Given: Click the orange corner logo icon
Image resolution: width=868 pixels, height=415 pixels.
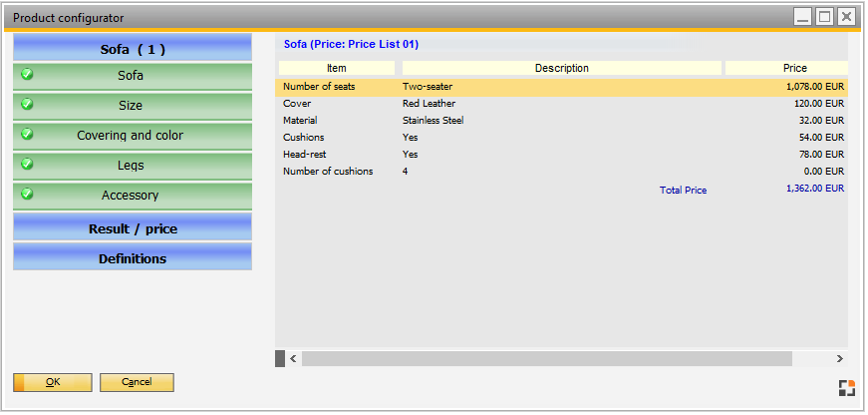Looking at the screenshot, I should click(x=846, y=388).
